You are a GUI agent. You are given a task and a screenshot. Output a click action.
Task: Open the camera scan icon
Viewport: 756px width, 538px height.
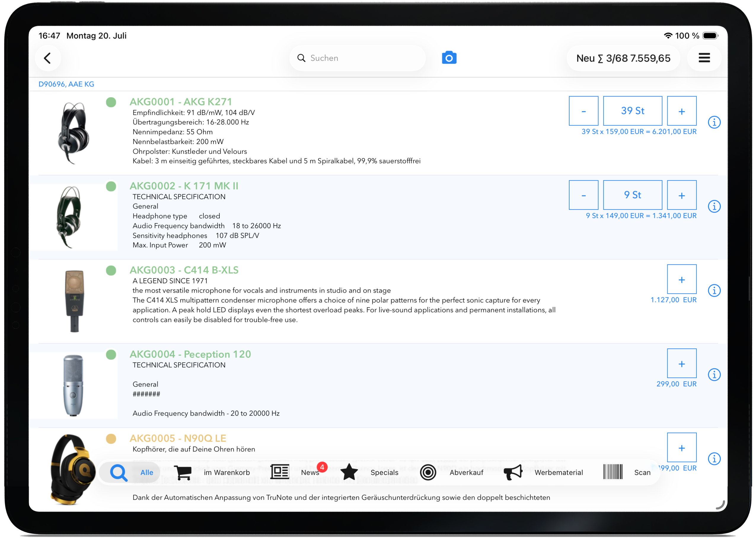pos(449,58)
